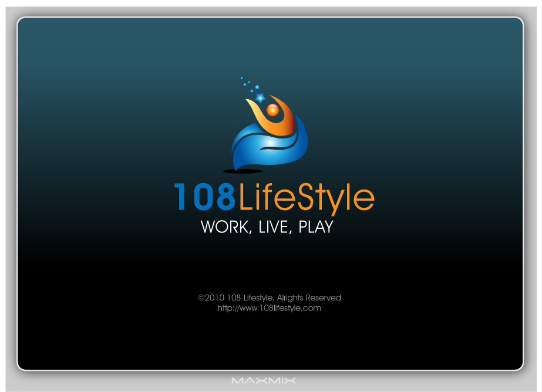Click the word "PLAY" in the tagline
Viewport: 542px width, 392px height.
(x=316, y=227)
